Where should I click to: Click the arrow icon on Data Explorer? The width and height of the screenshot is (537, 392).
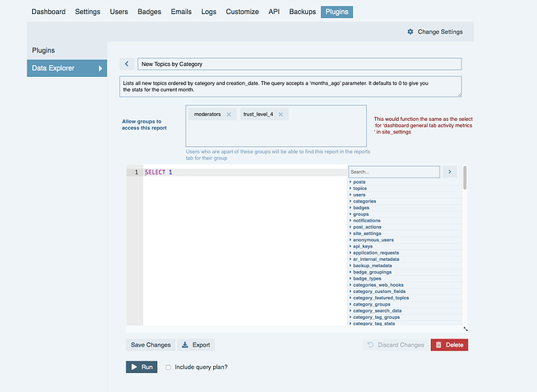(101, 68)
